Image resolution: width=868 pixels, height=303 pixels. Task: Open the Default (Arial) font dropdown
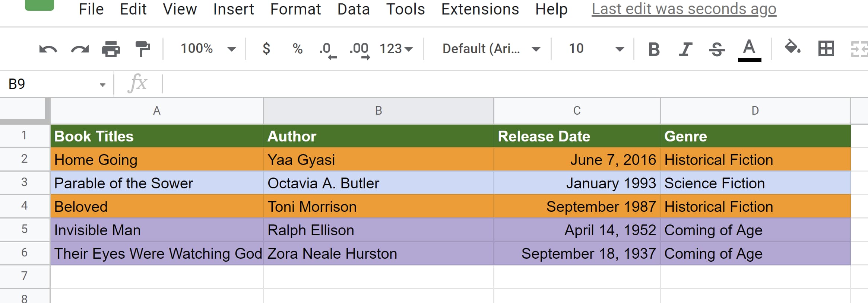pyautogui.click(x=491, y=49)
